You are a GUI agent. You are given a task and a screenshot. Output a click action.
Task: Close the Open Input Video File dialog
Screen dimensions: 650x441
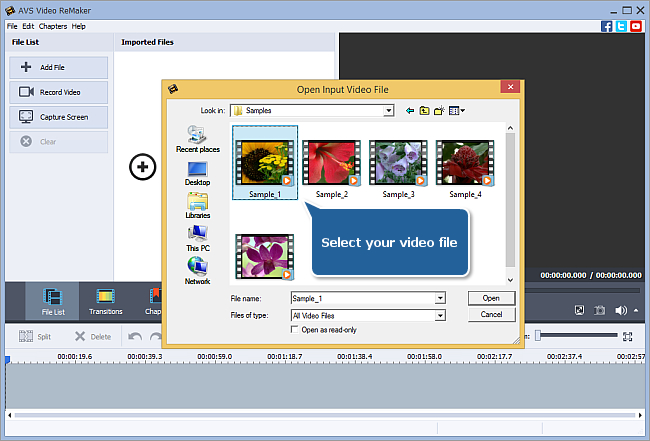[511, 87]
